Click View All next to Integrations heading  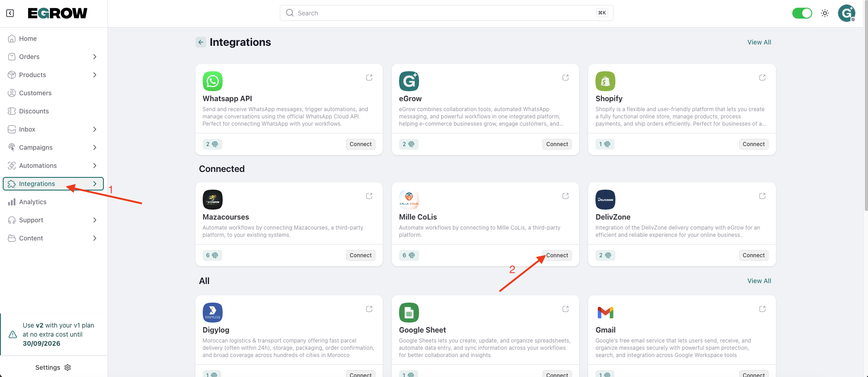759,42
